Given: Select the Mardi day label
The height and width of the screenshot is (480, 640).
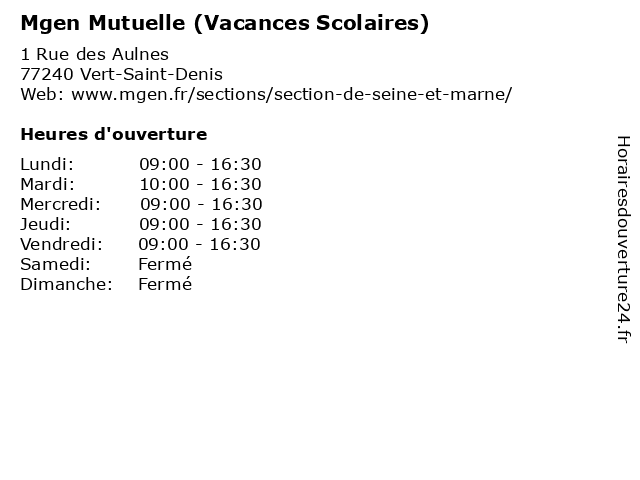Looking at the screenshot, I should pyautogui.click(x=48, y=184).
